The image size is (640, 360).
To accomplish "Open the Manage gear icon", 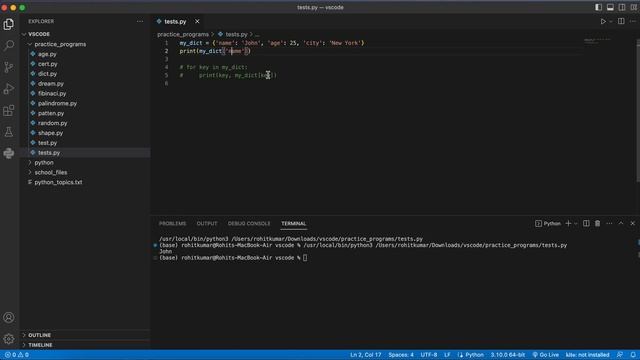I will click(9, 339).
